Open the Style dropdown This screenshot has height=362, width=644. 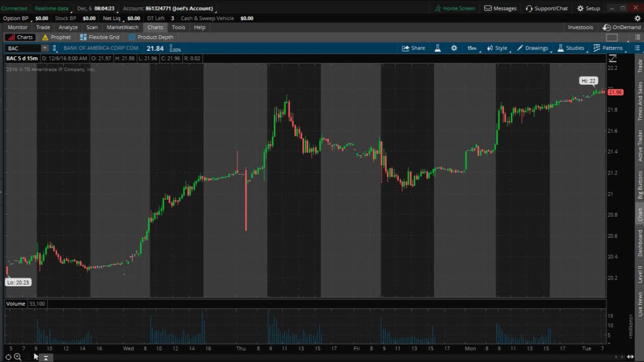click(497, 48)
